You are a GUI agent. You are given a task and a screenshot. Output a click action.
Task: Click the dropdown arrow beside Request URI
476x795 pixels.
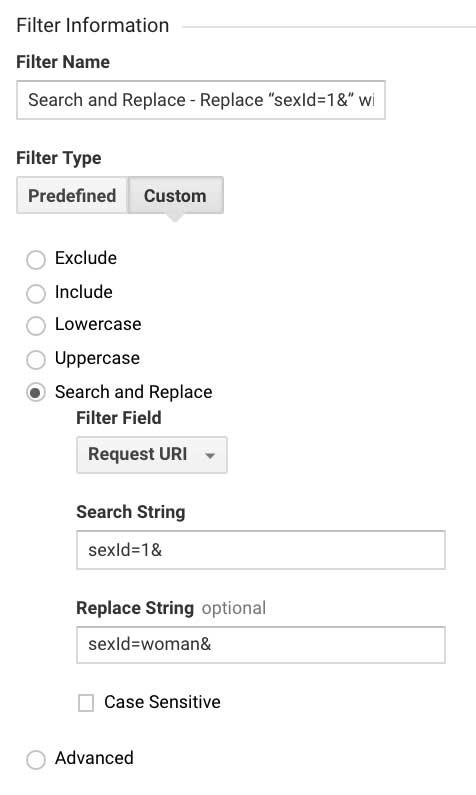pyautogui.click(x=210, y=455)
